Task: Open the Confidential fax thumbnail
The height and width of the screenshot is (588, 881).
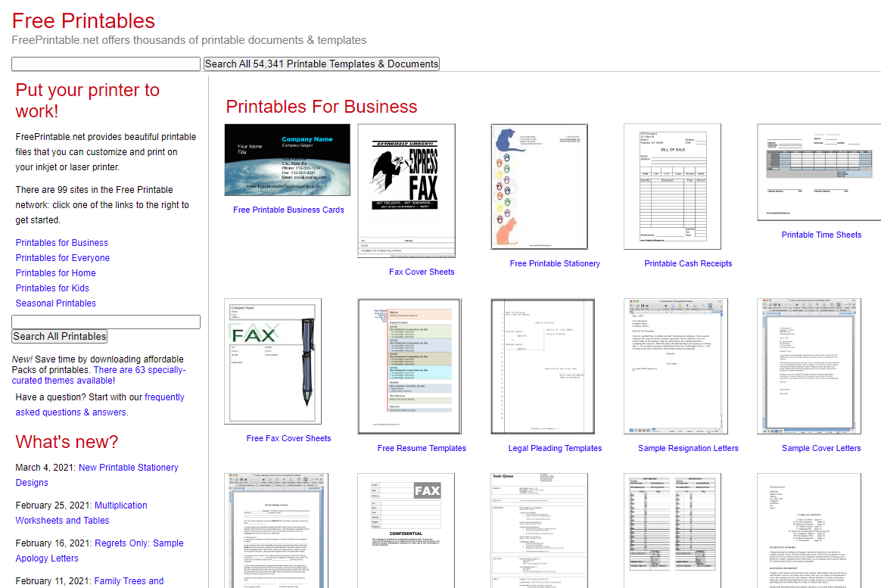Action: coord(406,530)
